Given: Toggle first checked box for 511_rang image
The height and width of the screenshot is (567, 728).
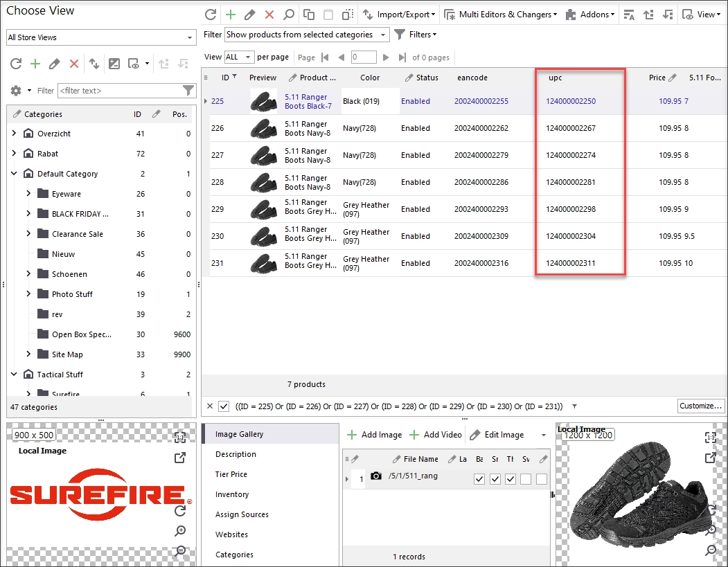Looking at the screenshot, I should (x=479, y=479).
